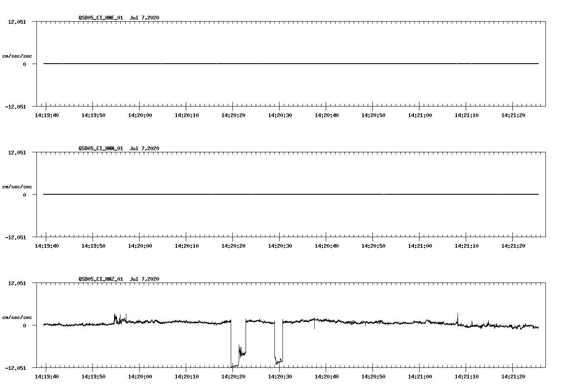Click 14:20:20 time label under HNZ plot
This screenshot has width=576, height=392.
click(x=233, y=376)
